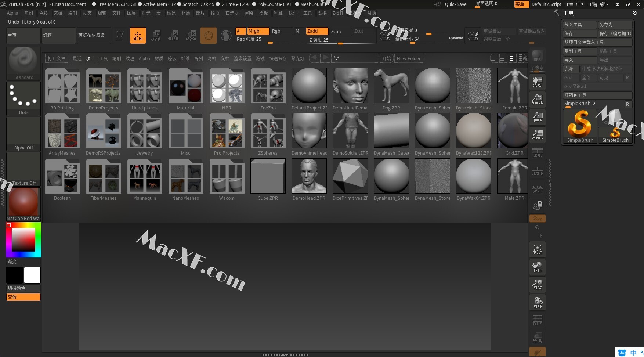Open the Jewelry project folder
The height and width of the screenshot is (357, 644).
(144, 134)
